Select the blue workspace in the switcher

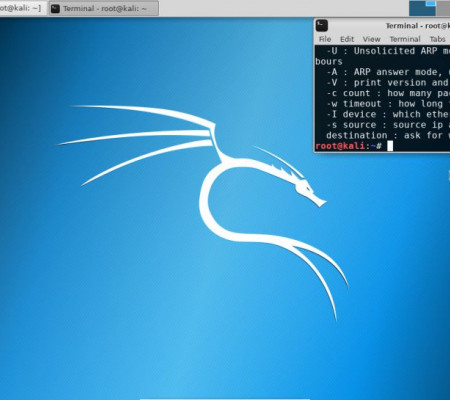point(422,8)
